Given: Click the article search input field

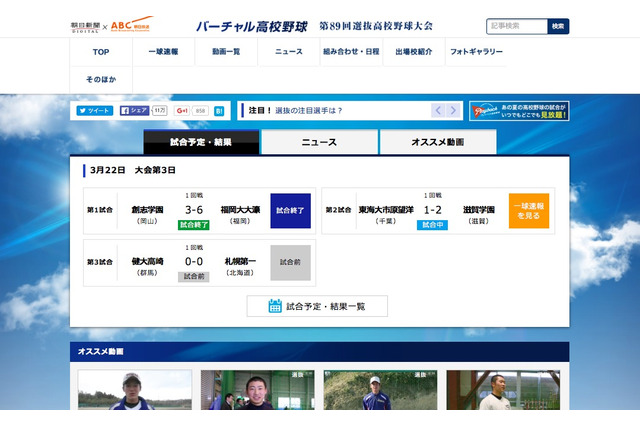Looking at the screenshot, I should pyautogui.click(x=517, y=27).
